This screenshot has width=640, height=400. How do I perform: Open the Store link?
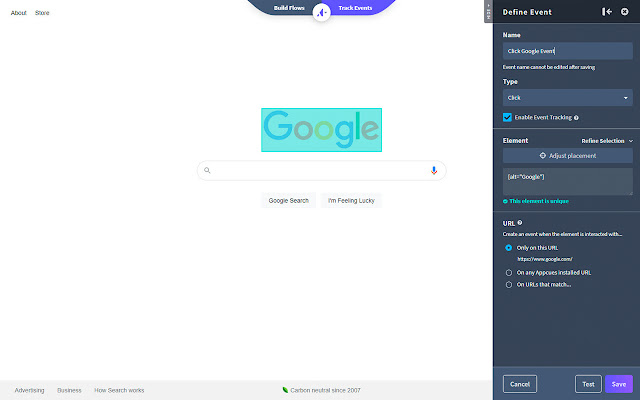click(42, 13)
